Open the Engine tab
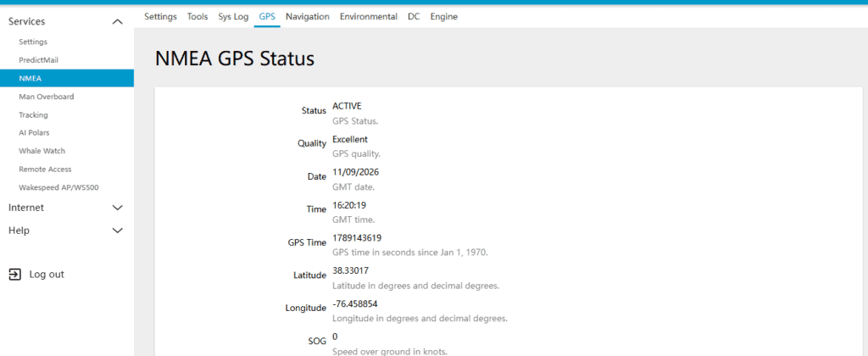Viewport: 868px width, 356px height. tap(444, 17)
